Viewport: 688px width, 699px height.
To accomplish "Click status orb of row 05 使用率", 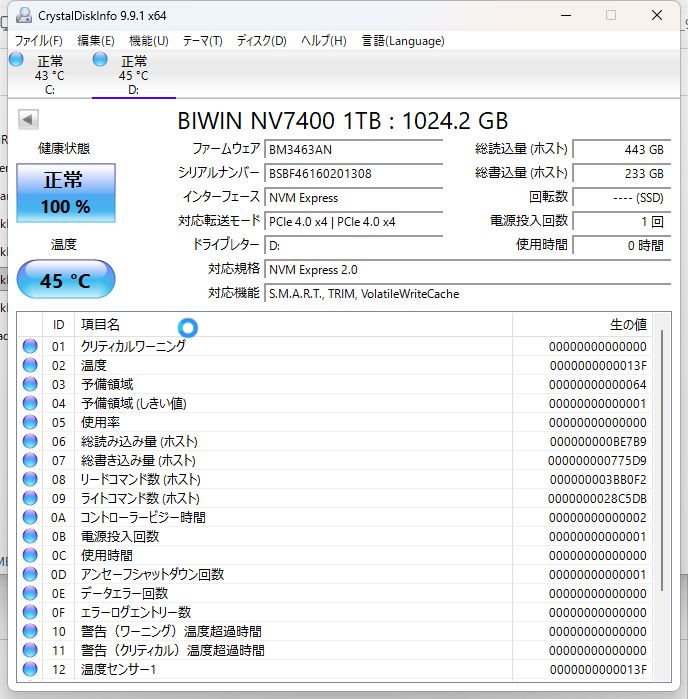I will 30,422.
